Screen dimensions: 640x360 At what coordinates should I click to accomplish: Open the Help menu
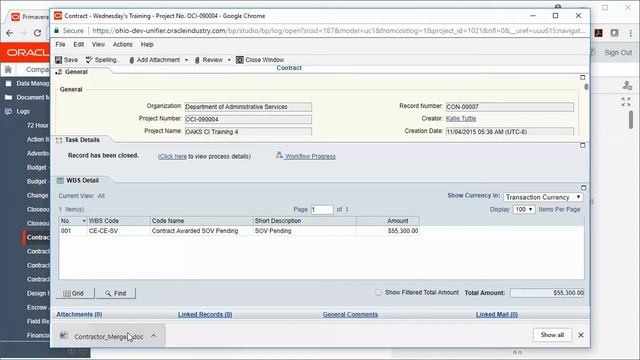coord(147,44)
